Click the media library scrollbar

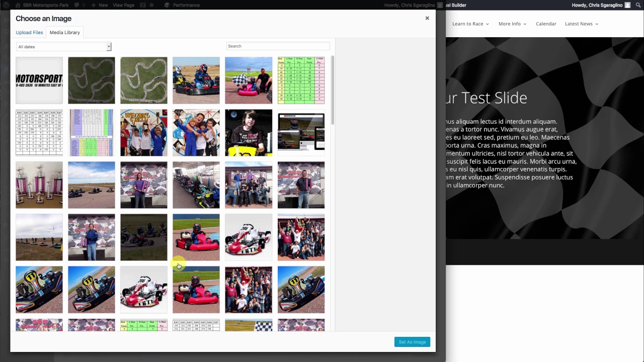(333, 90)
